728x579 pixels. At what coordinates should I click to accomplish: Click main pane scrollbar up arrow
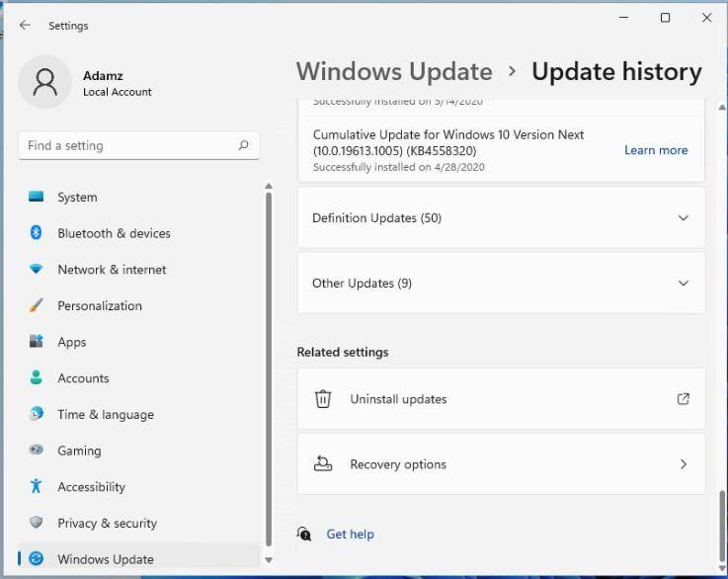pyautogui.click(x=722, y=108)
